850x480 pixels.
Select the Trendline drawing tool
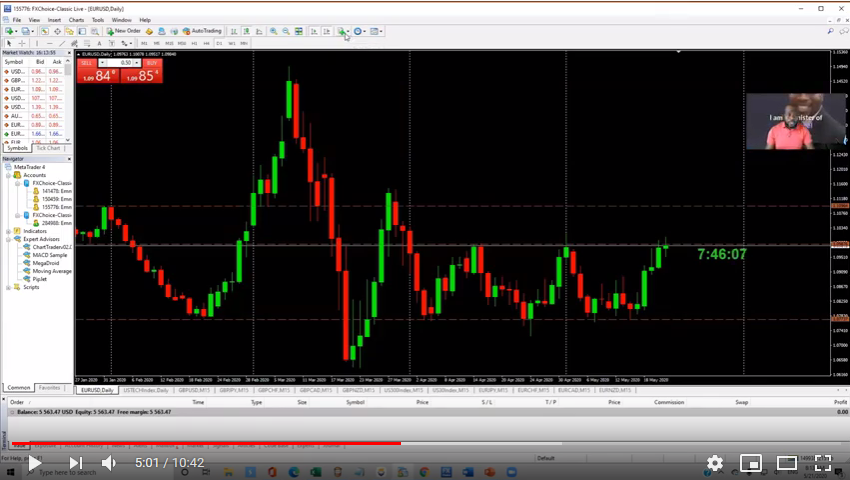[62, 43]
